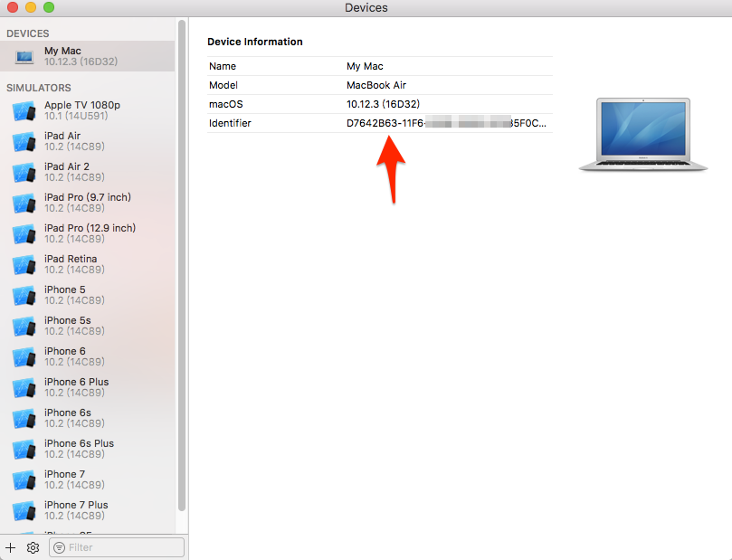
Task: Click the macOS value 10.12.3 (16D32) in table
Action: pyautogui.click(x=384, y=104)
